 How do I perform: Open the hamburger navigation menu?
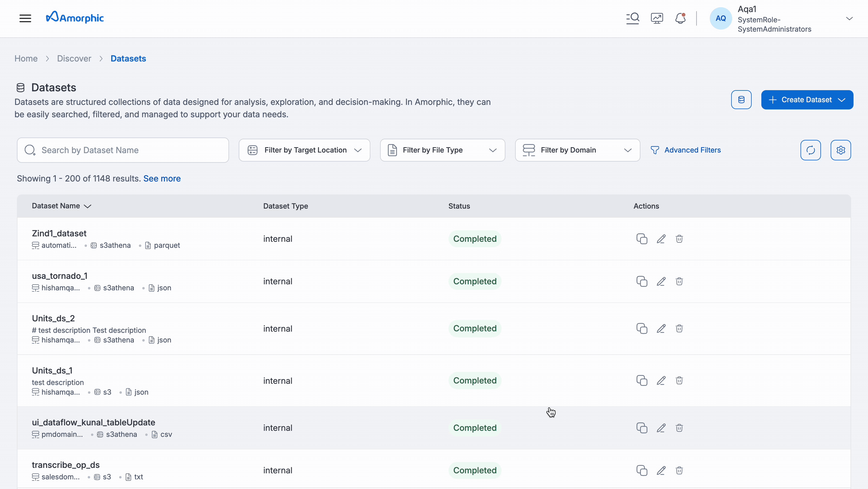25,18
